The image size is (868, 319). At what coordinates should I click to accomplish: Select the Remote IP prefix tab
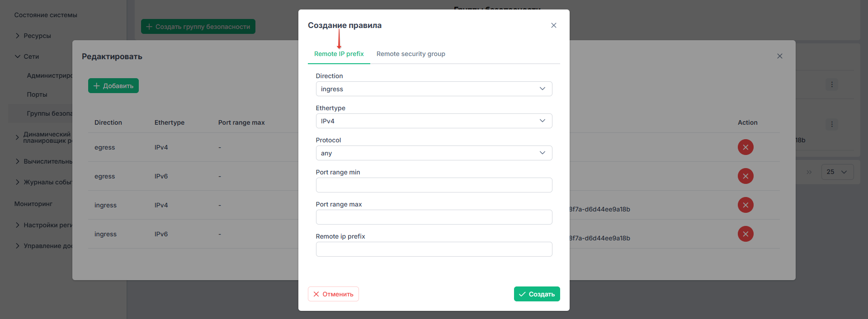(x=339, y=54)
